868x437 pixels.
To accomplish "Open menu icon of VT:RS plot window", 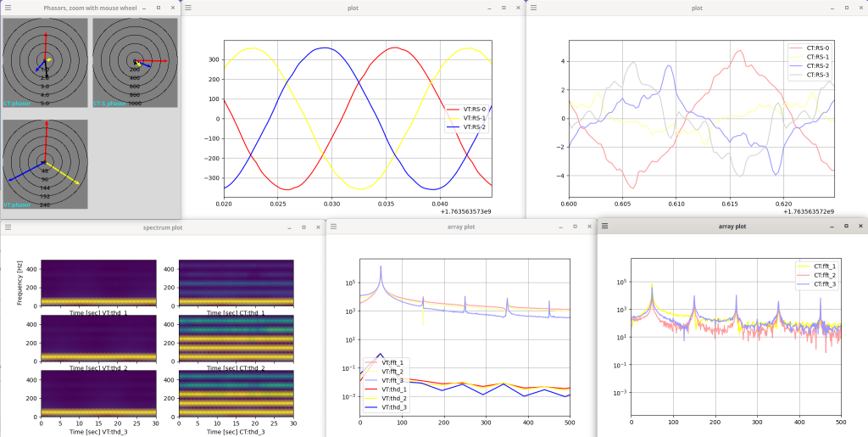I will tap(190, 8).
